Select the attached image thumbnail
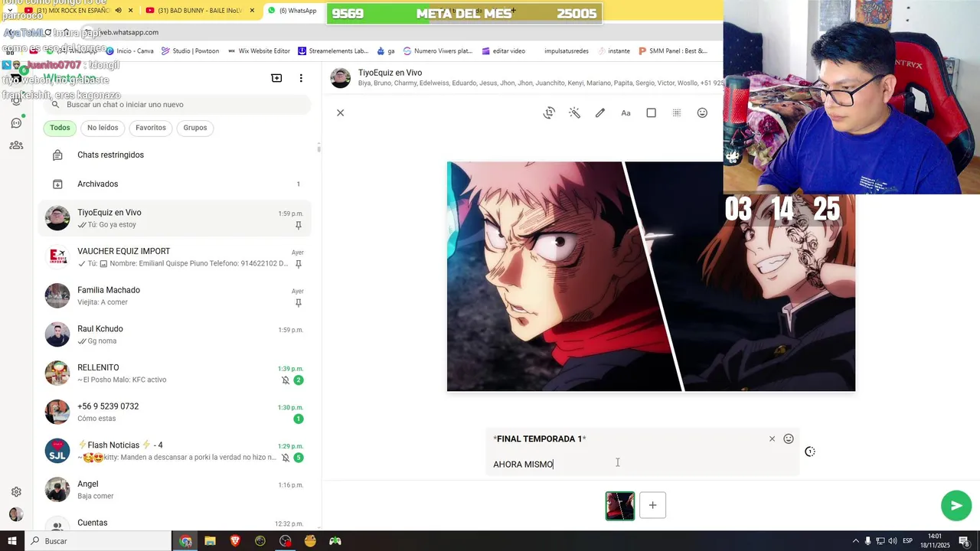Viewport: 980px width, 551px height. tap(620, 506)
